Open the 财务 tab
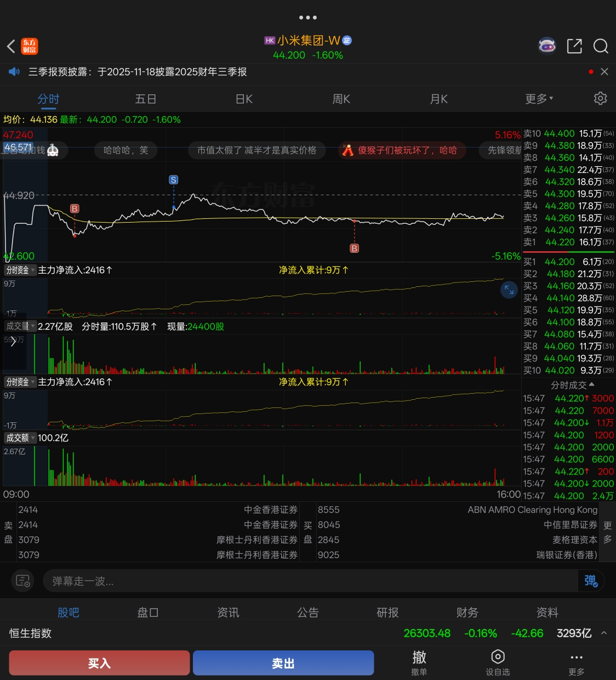 [467, 613]
